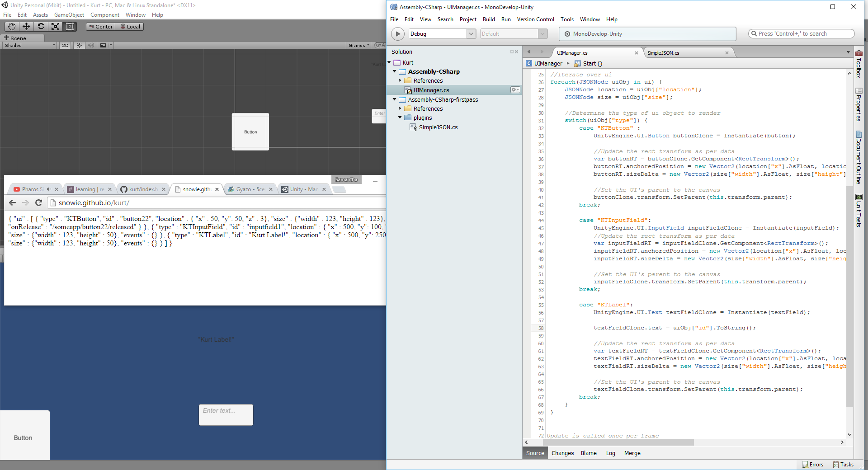The width and height of the screenshot is (868, 470).
Task: Switch to kurt/index.h GitHub Chrome tab
Action: pos(143,189)
